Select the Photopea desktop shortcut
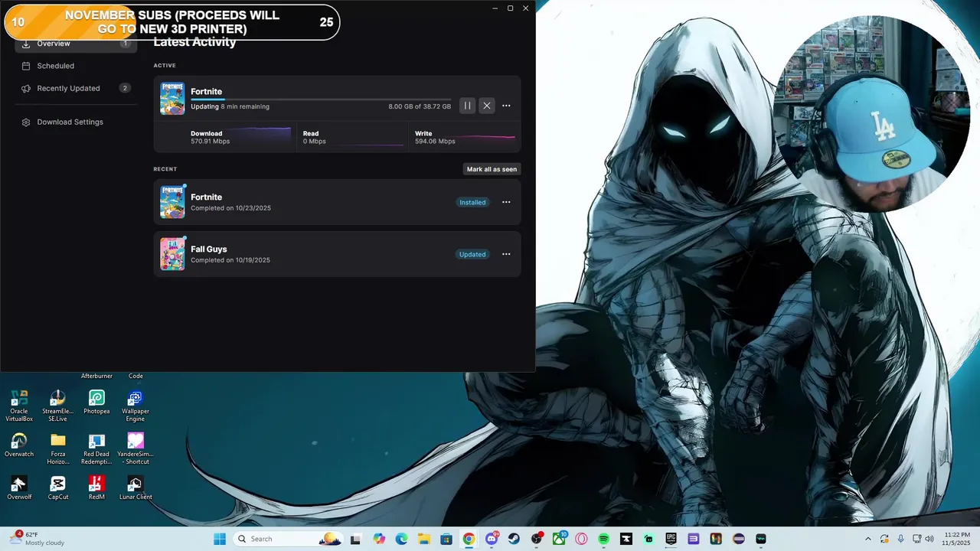Image resolution: width=980 pixels, height=551 pixels. pyautogui.click(x=96, y=403)
